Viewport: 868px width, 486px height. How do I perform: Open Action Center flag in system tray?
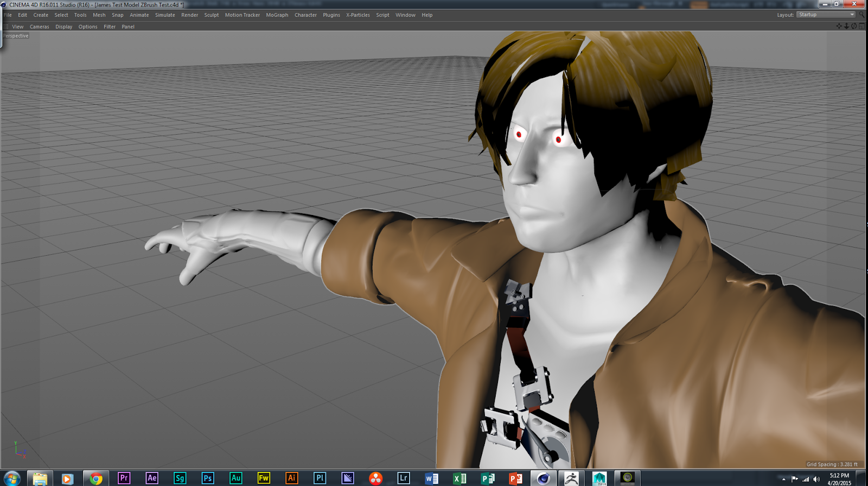pos(795,479)
